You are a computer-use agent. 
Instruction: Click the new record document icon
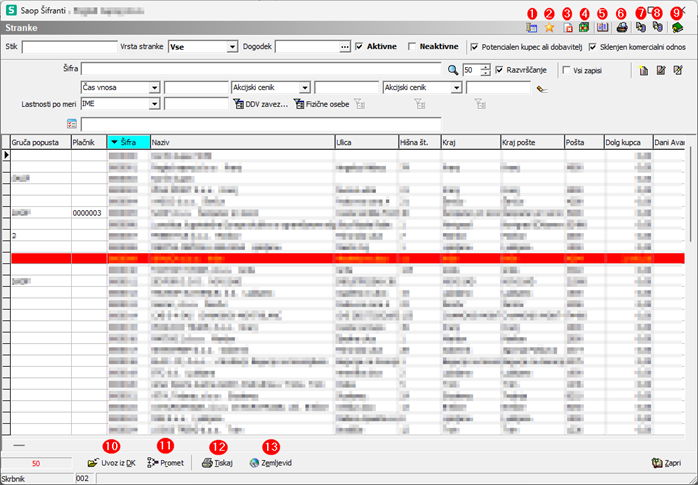pyautogui.click(x=642, y=70)
